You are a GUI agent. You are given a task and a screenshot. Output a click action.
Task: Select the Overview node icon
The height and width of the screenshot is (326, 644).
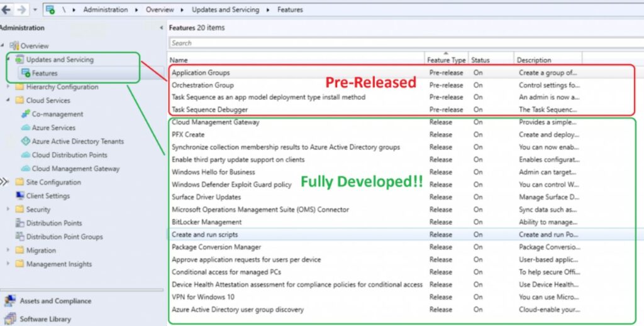(14, 45)
